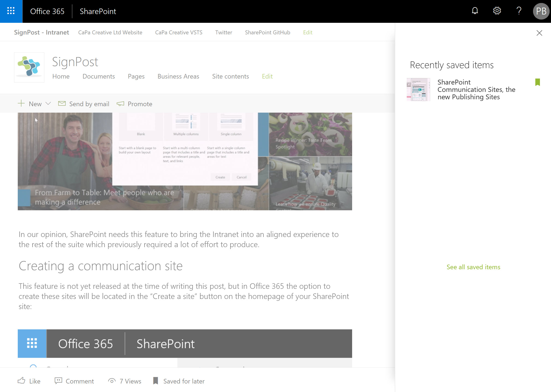The width and height of the screenshot is (551, 392).
Task: Open the PB user profile avatar
Action: [x=541, y=11]
